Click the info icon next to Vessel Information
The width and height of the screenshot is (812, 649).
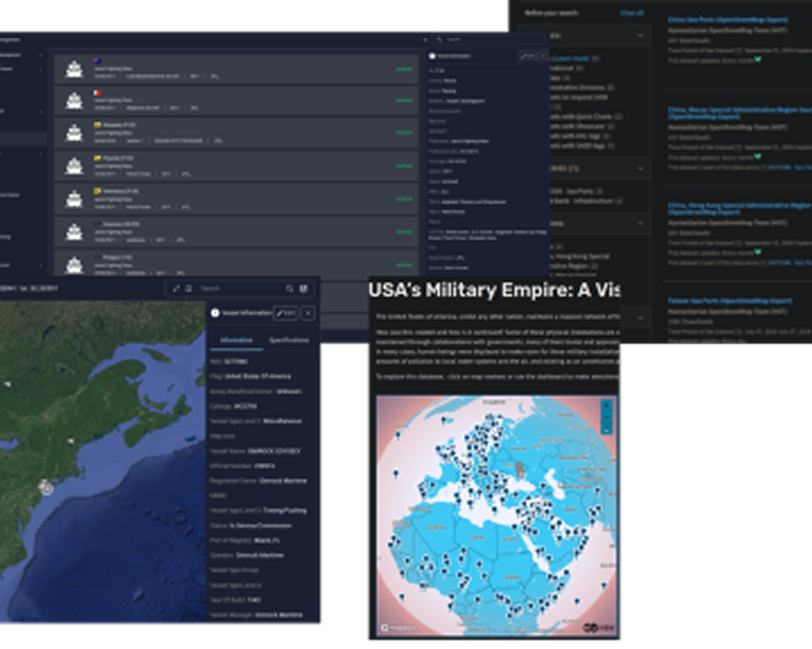[x=215, y=313]
